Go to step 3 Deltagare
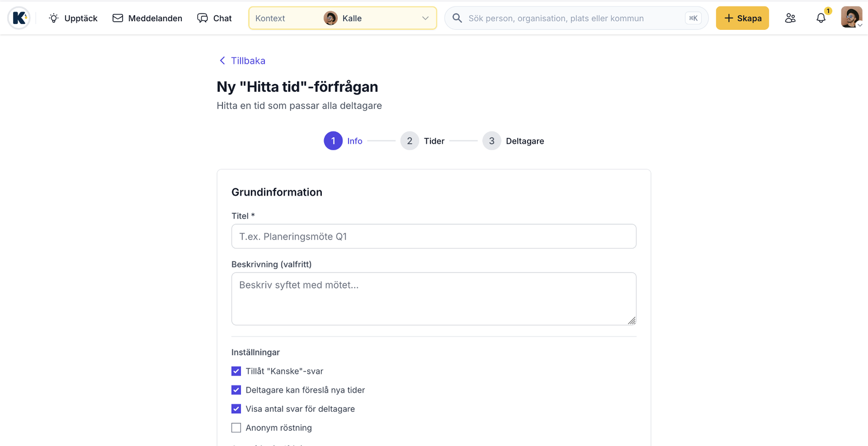868x446 pixels. click(x=513, y=141)
